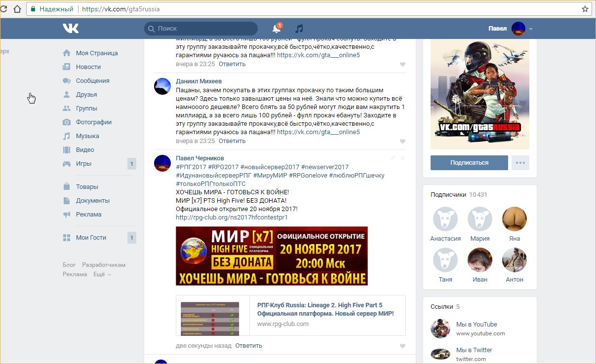Screen dimensions: 596x364
Task: Click the Музыка sidebar icon
Action: (x=67, y=136)
